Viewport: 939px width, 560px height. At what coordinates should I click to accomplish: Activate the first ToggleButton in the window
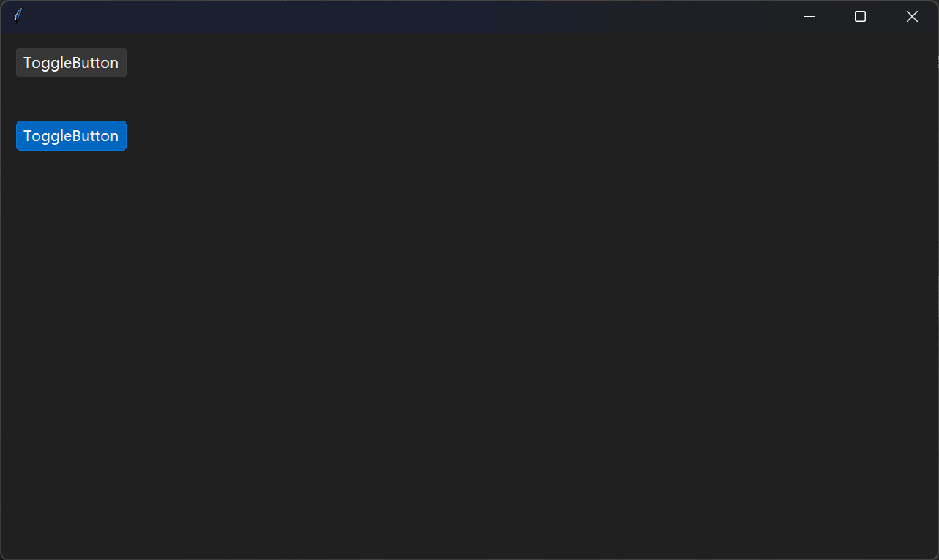pyautogui.click(x=71, y=63)
